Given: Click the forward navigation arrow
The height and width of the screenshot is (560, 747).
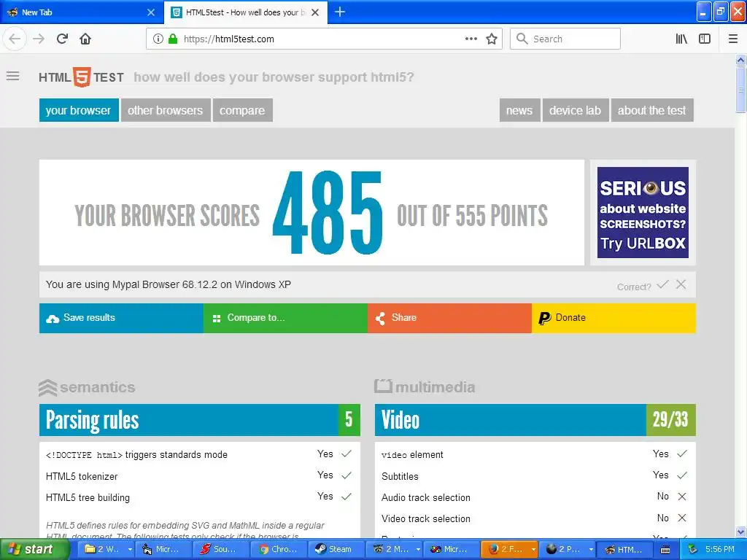Looking at the screenshot, I should (x=39, y=39).
